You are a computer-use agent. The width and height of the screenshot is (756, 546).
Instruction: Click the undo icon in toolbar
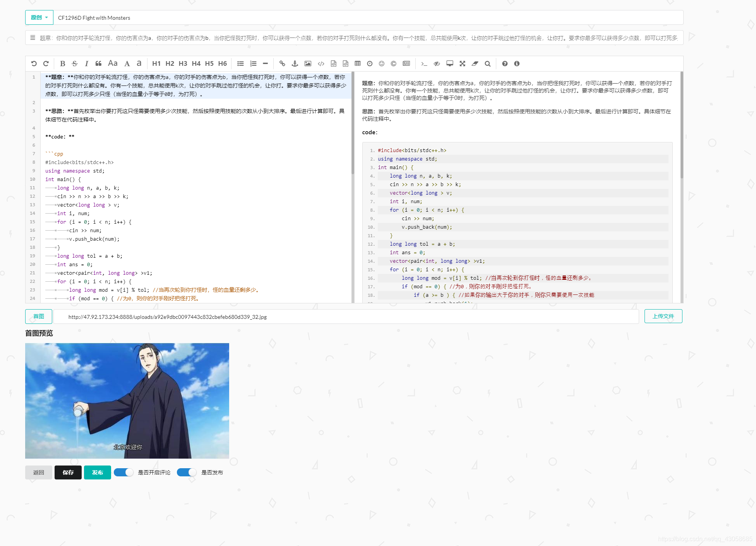pyautogui.click(x=33, y=63)
